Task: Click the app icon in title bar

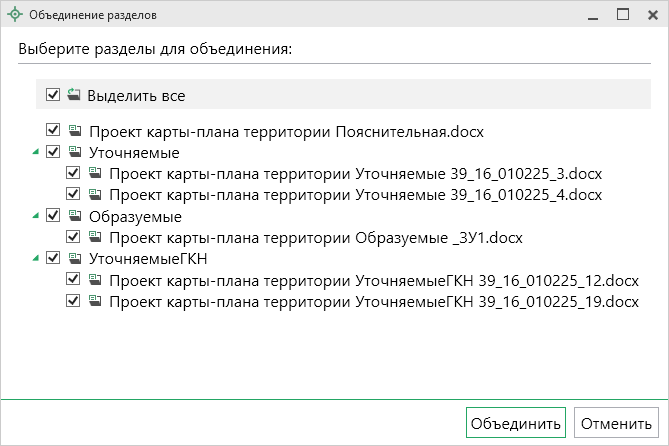Action: [14, 15]
